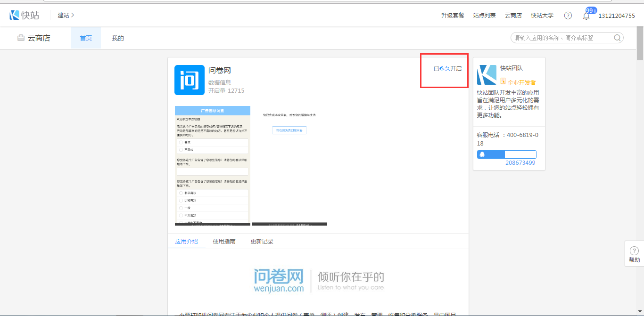Screen dimensions: 644x316
Task: Open the 更新记录 tab
Action: (262, 241)
